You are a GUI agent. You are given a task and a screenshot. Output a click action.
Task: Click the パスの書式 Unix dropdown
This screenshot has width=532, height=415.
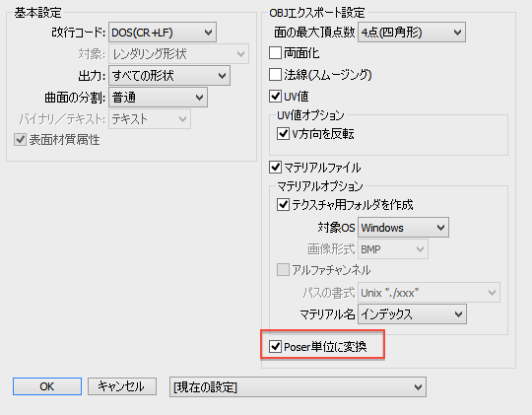429,293
